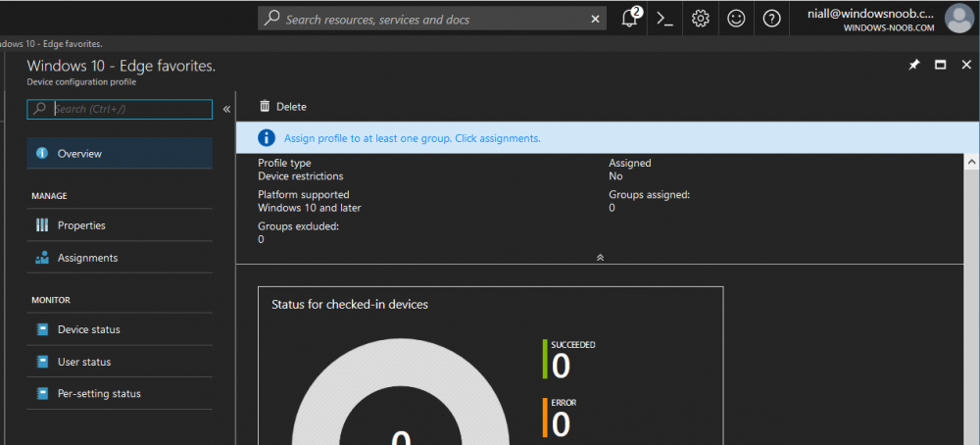Click the assign profile banner message
The width and height of the screenshot is (980, 445).
pos(413,138)
